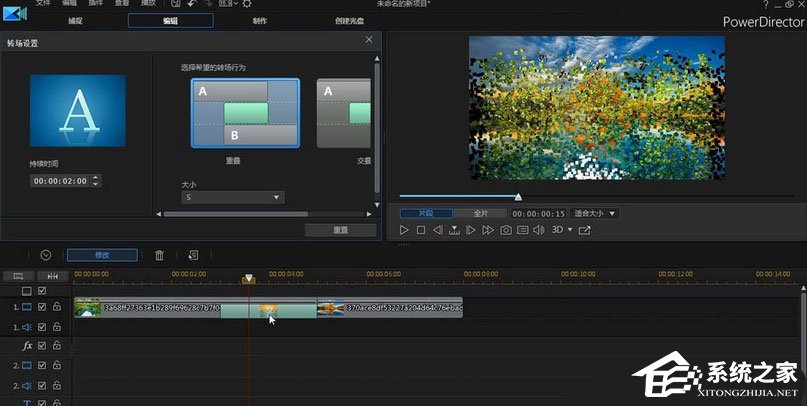Click the fast forward icon
This screenshot has height=406, width=807.
(x=488, y=230)
